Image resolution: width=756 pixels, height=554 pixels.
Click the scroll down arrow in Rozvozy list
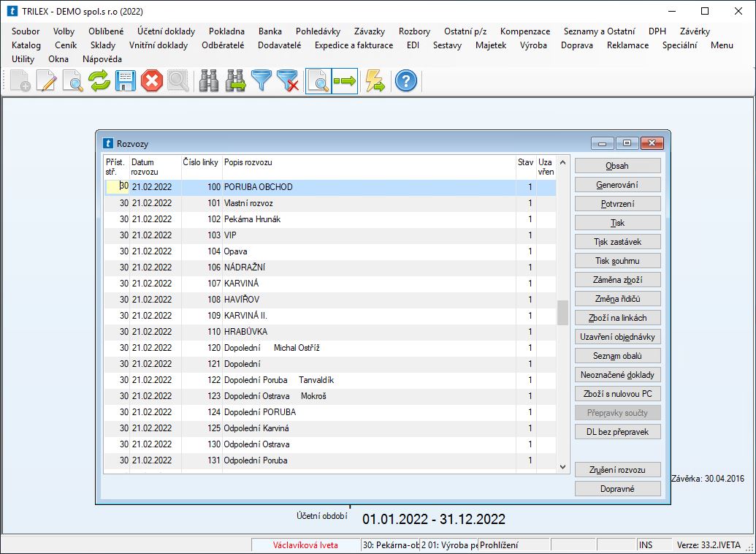(562, 466)
